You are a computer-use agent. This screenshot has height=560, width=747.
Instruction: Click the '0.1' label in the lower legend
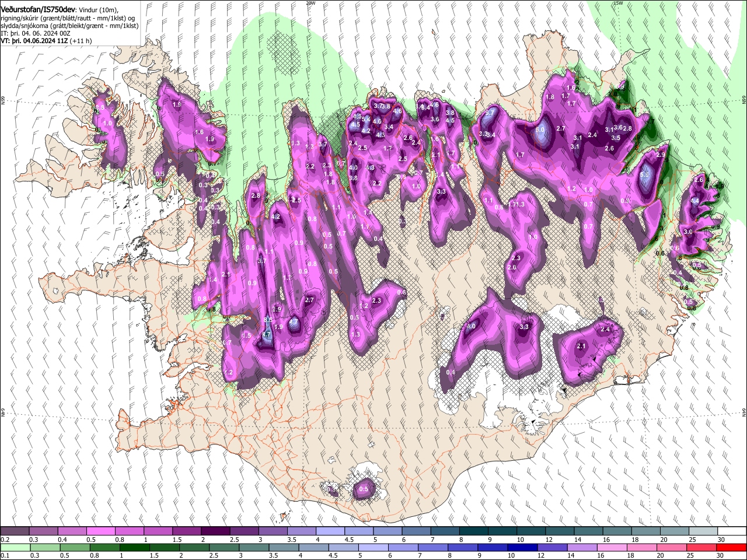coord(4,555)
